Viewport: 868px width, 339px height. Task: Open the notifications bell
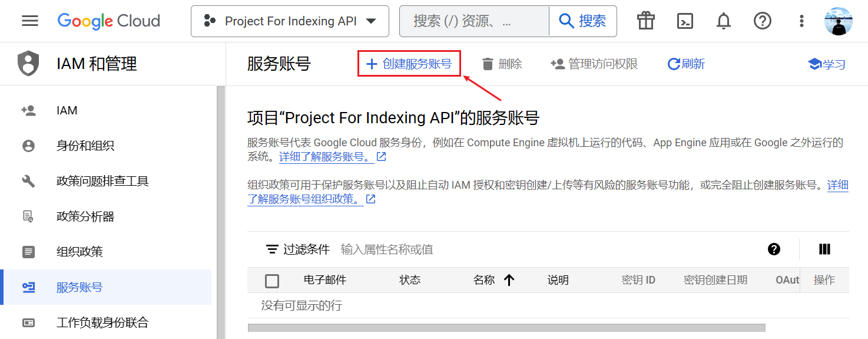pyautogui.click(x=723, y=21)
